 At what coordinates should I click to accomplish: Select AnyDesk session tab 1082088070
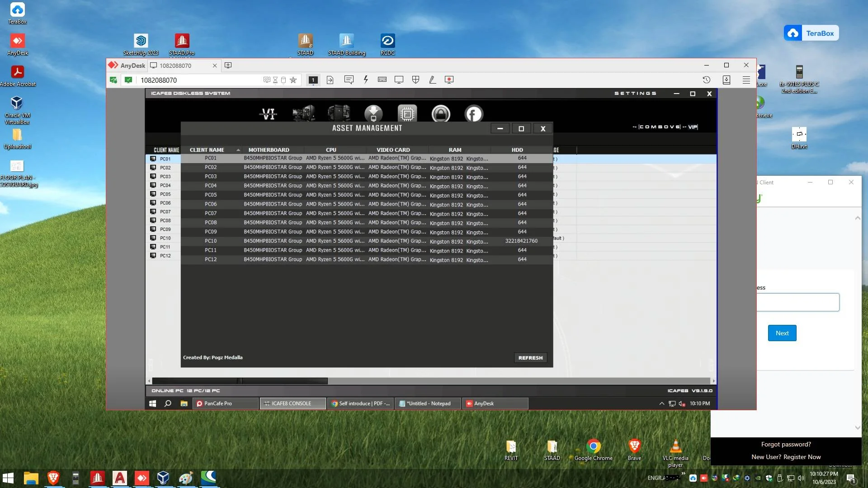pyautogui.click(x=184, y=66)
